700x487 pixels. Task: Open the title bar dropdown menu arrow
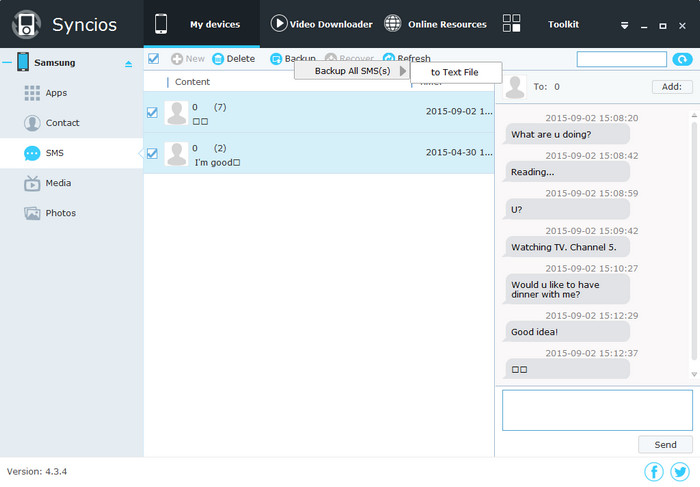625,26
